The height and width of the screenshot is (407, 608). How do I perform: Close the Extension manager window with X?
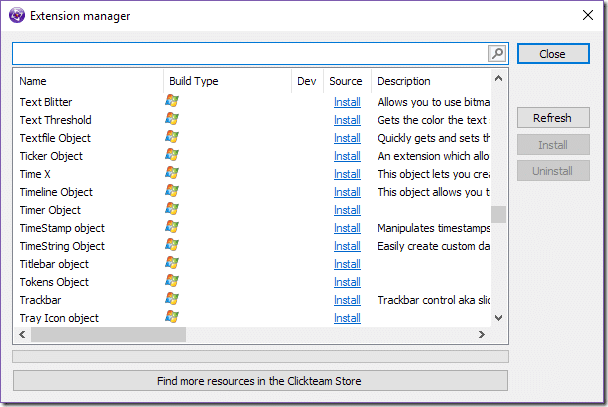[588, 15]
